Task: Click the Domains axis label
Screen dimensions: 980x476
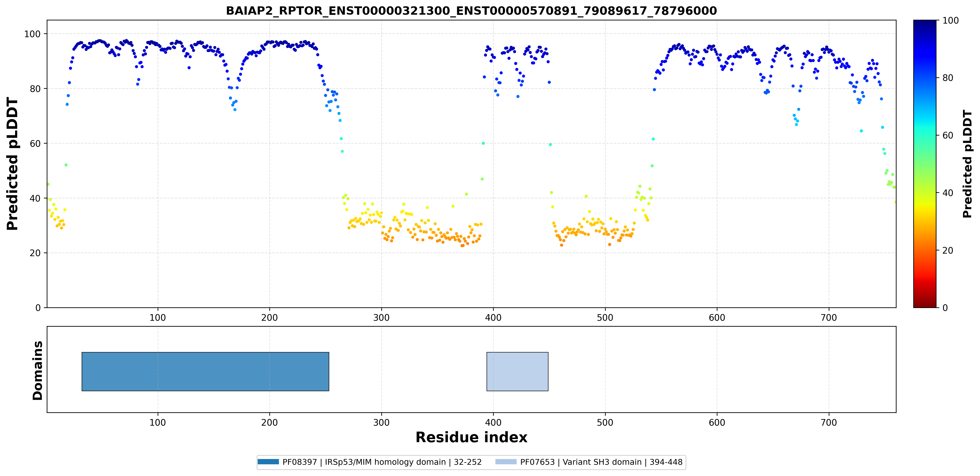Action: pos(37,371)
